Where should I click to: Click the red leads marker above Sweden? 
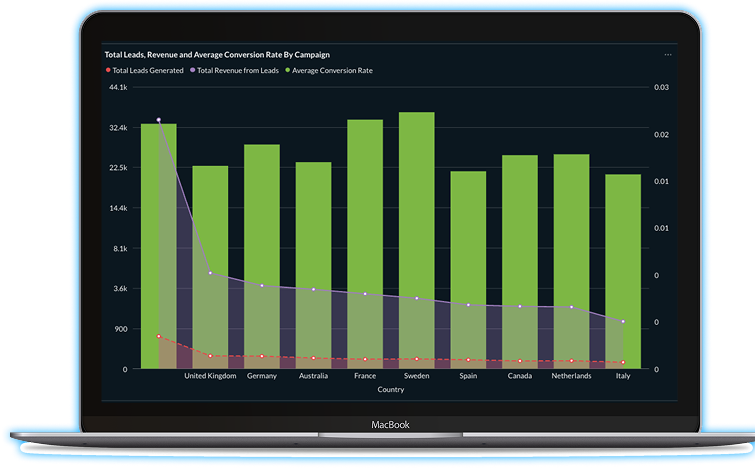point(416,359)
